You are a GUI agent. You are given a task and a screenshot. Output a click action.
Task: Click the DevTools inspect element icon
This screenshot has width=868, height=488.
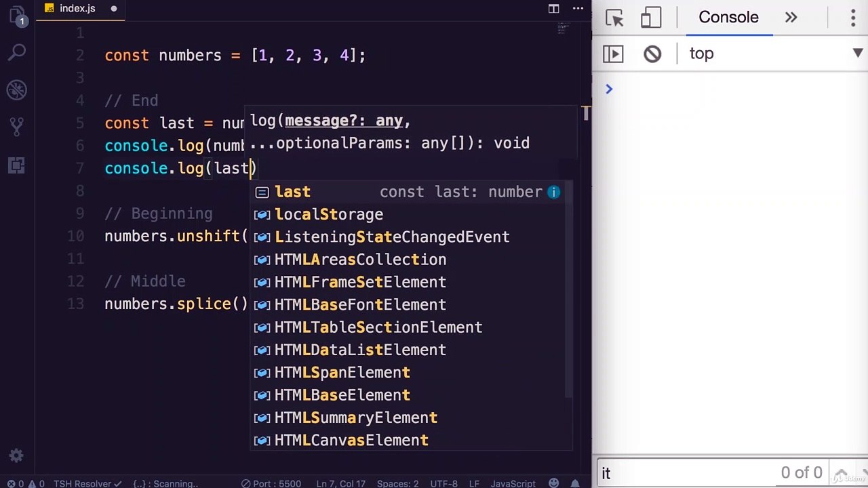614,18
